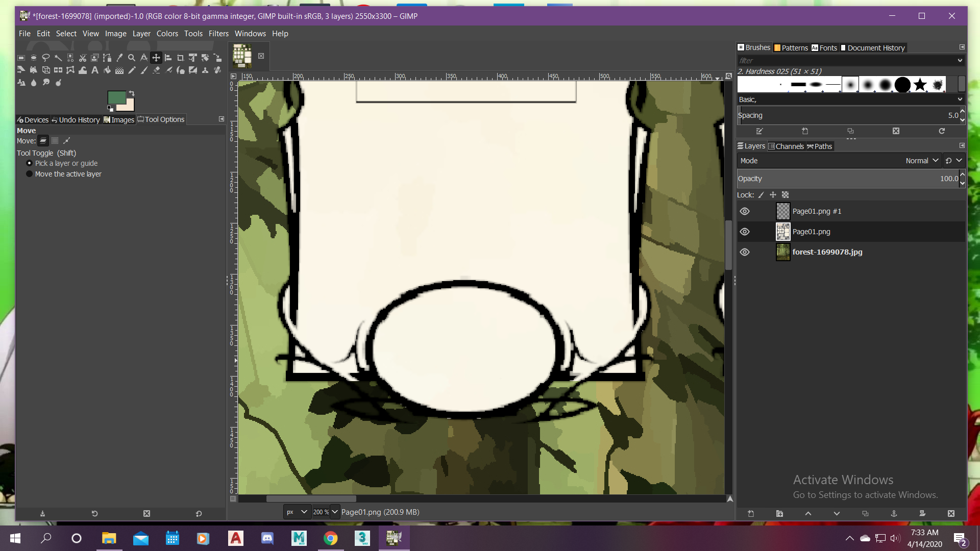
Task: Toggle visibility of Page01.png #1 layer
Action: coord(745,211)
